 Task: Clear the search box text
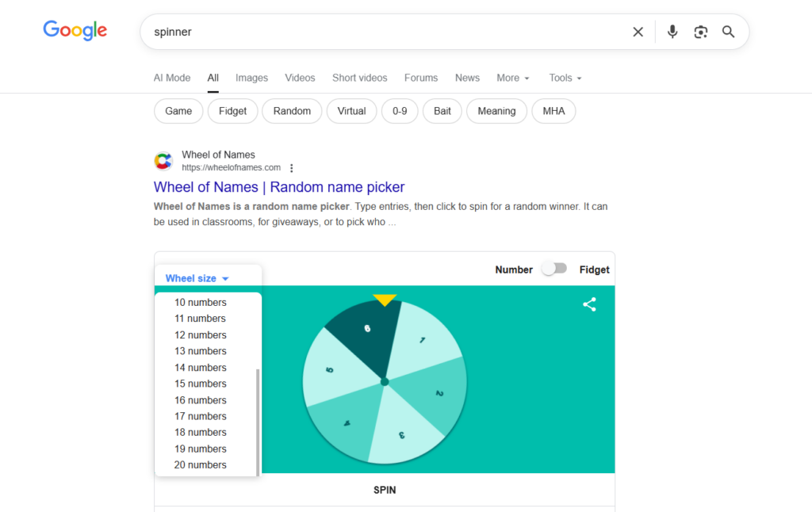point(638,32)
